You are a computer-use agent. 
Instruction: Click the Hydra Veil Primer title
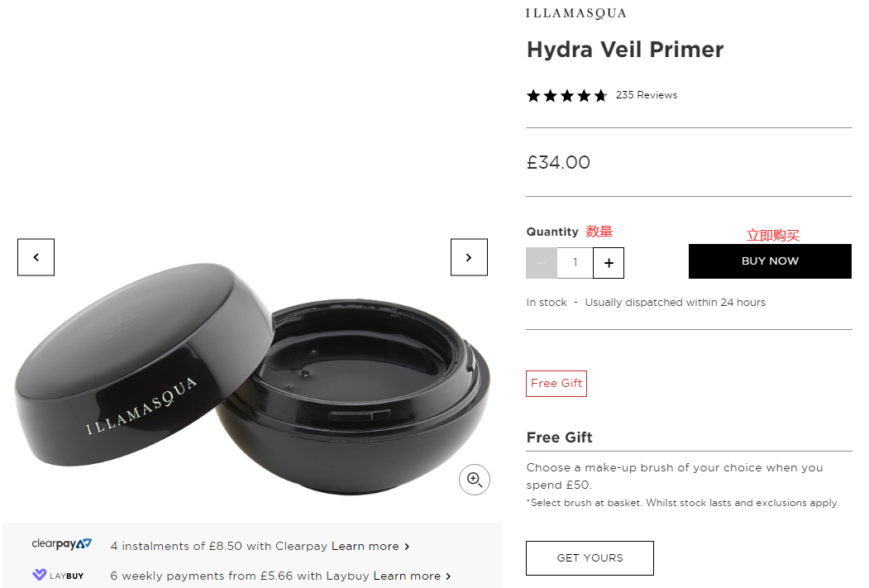tap(625, 50)
